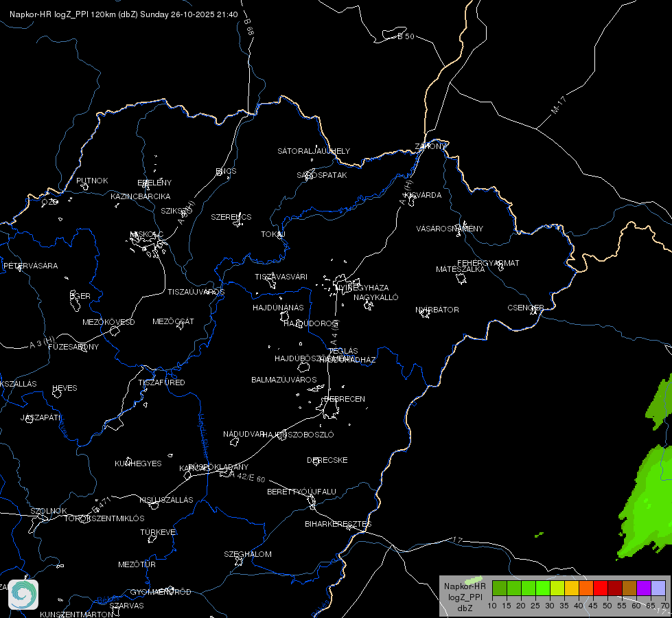
Task: Select the NYÍREGYHÁZA city marker
Action: click(x=340, y=283)
